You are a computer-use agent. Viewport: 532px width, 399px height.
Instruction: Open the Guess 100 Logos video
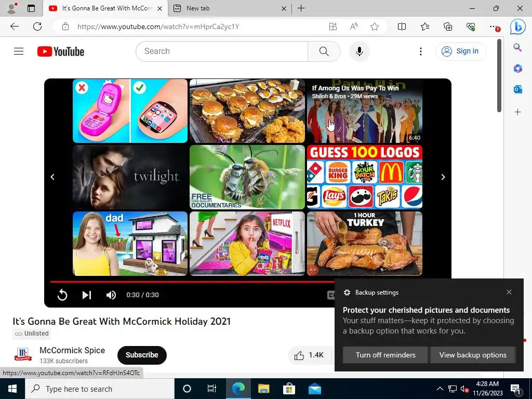tap(365, 177)
